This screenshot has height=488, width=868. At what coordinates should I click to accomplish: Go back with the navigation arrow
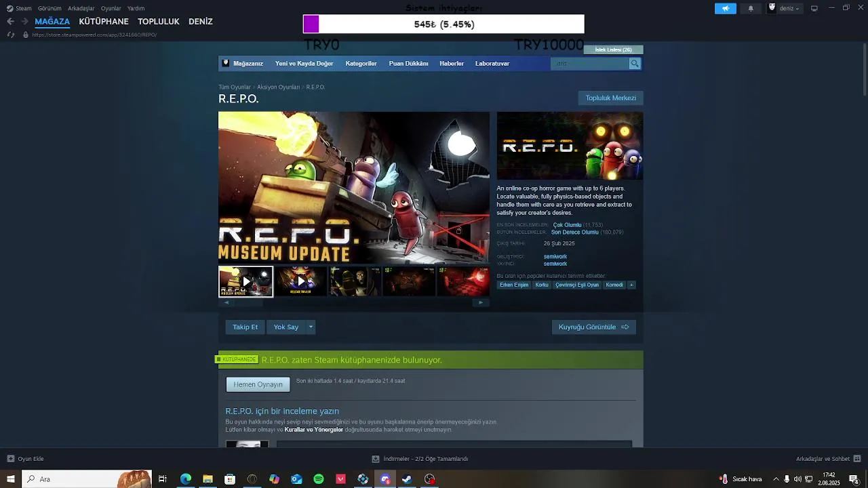click(x=10, y=21)
